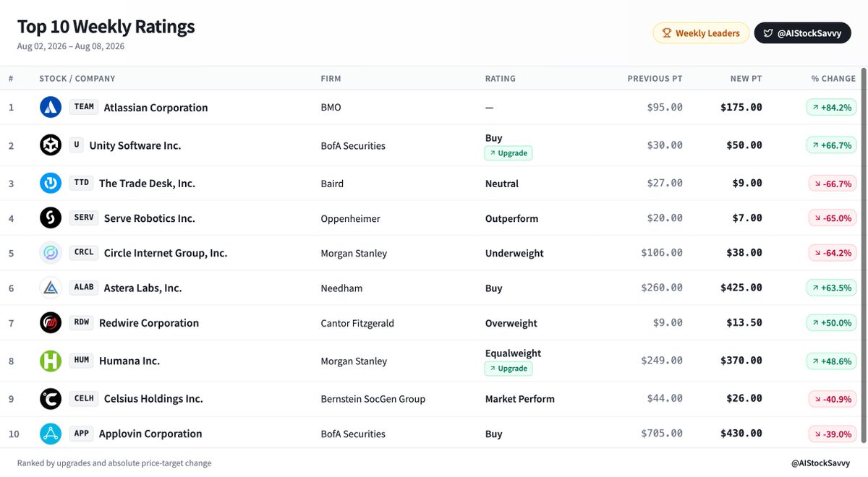This screenshot has height=477, width=868.
Task: Click the Upgrade tag under Humana's Equalweight rating
Action: (509, 369)
